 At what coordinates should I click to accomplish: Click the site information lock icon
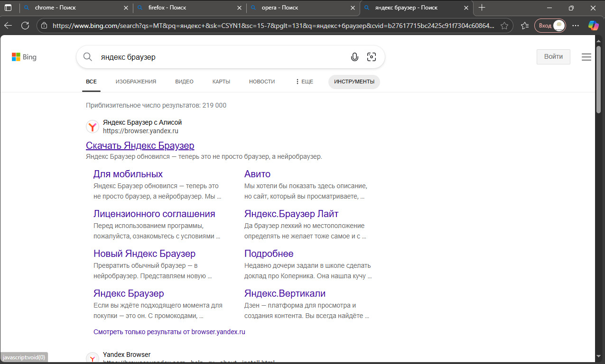(44, 26)
